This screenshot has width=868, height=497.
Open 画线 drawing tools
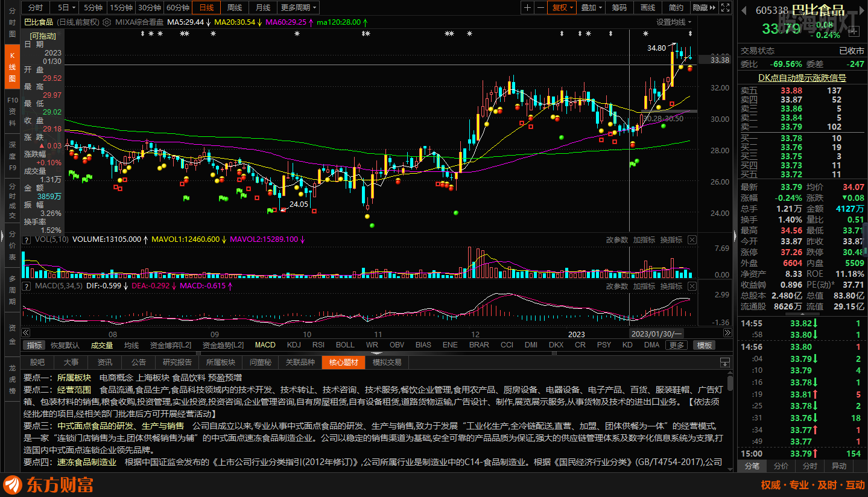(x=648, y=8)
